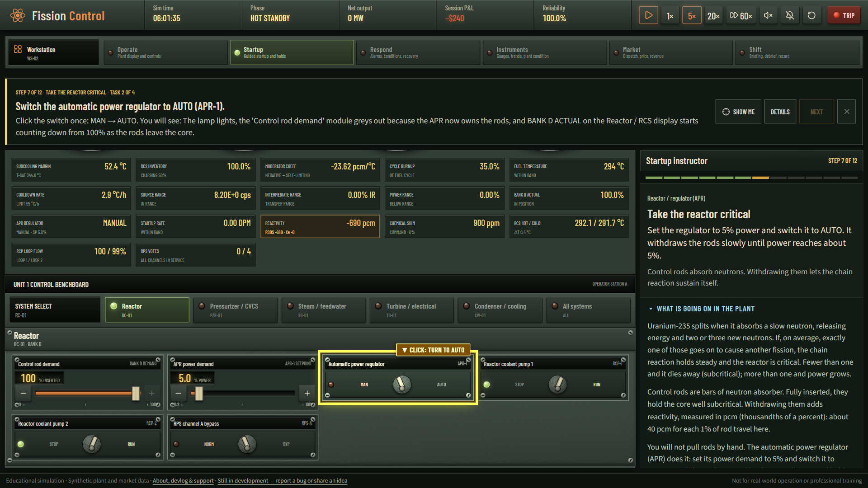Viewport: 868px width, 488px height.
Task: Open the Workstation WS-02 selector
Action: coord(53,52)
